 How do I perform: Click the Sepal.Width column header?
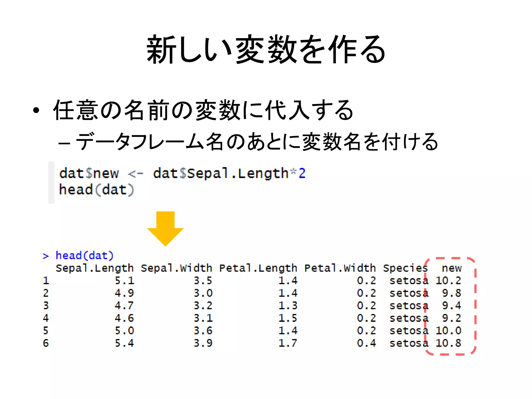[177, 268]
